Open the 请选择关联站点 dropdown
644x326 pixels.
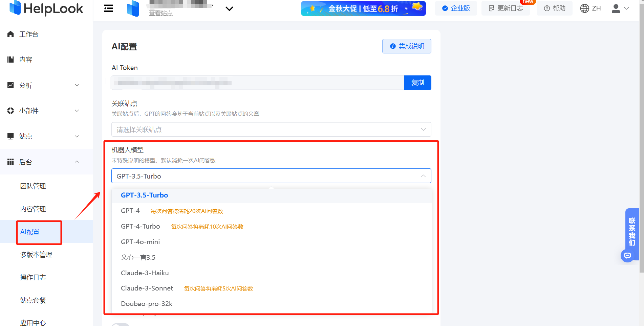click(271, 130)
